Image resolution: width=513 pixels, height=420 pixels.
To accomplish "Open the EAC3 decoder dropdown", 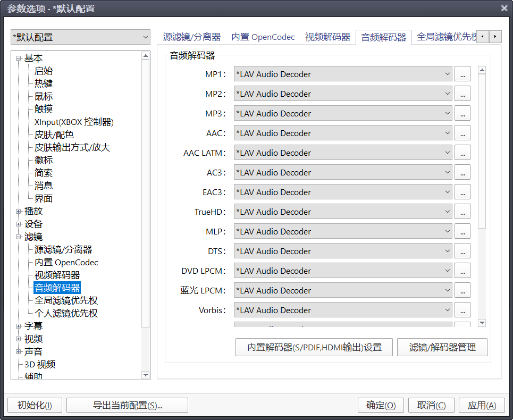I will (343, 192).
